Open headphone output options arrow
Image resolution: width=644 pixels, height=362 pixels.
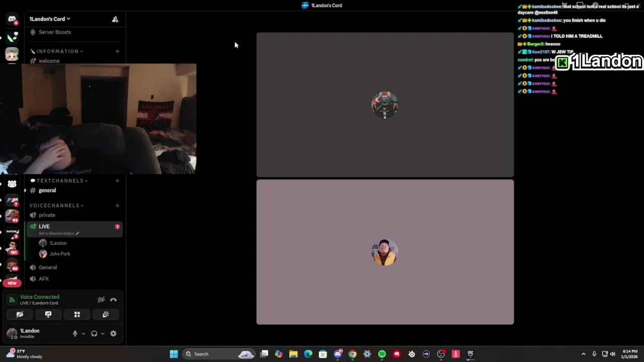coord(103,333)
